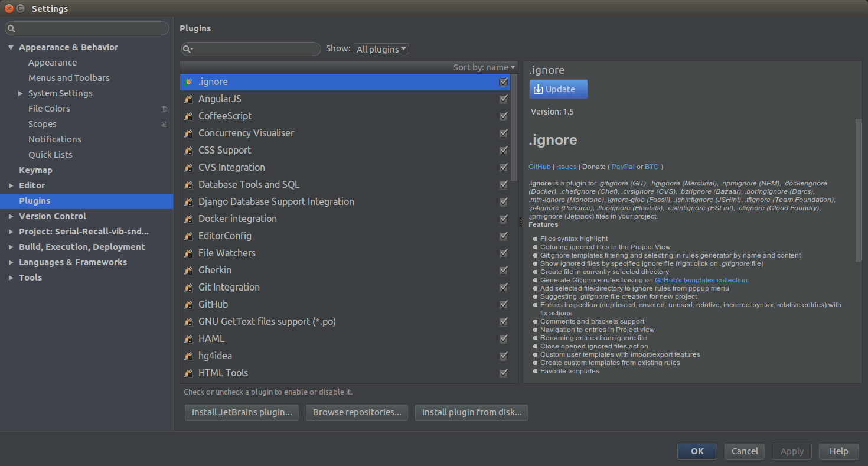Click the HTML Tools plugin icon
The image size is (868, 466).
(x=188, y=373)
